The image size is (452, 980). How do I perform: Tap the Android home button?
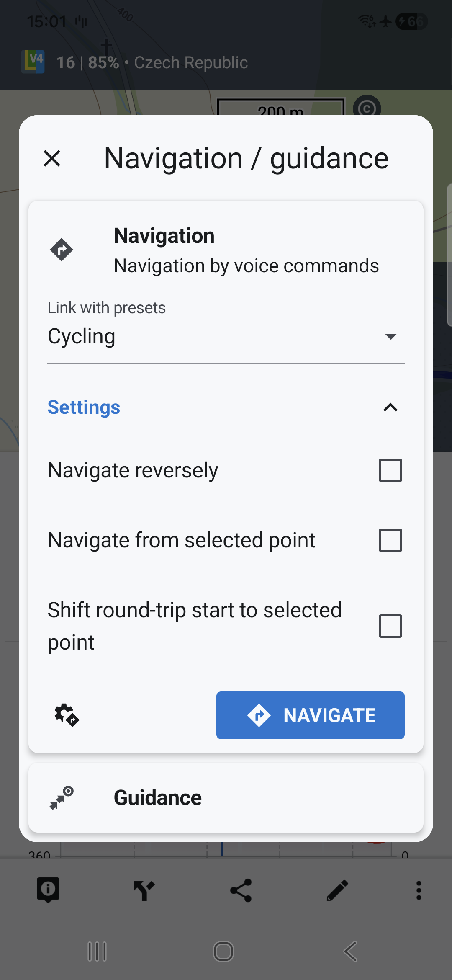tap(223, 952)
